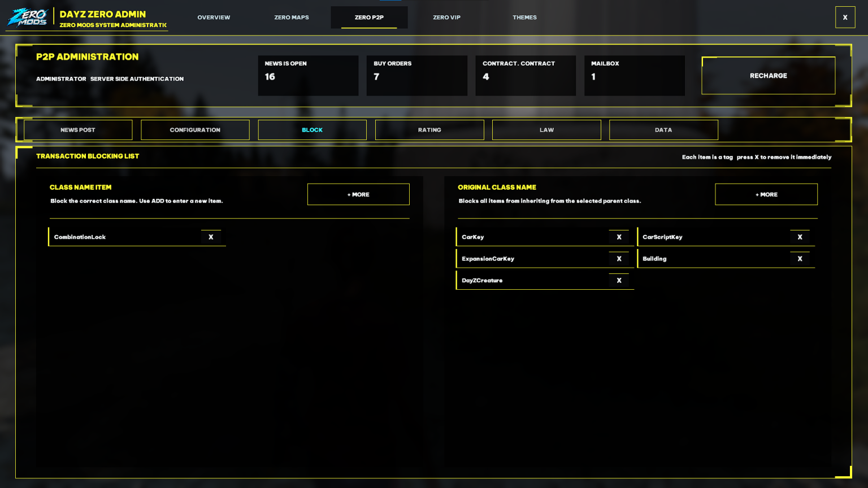
Task: Click the 'Each item is a tag' hint
Action: point(757,157)
